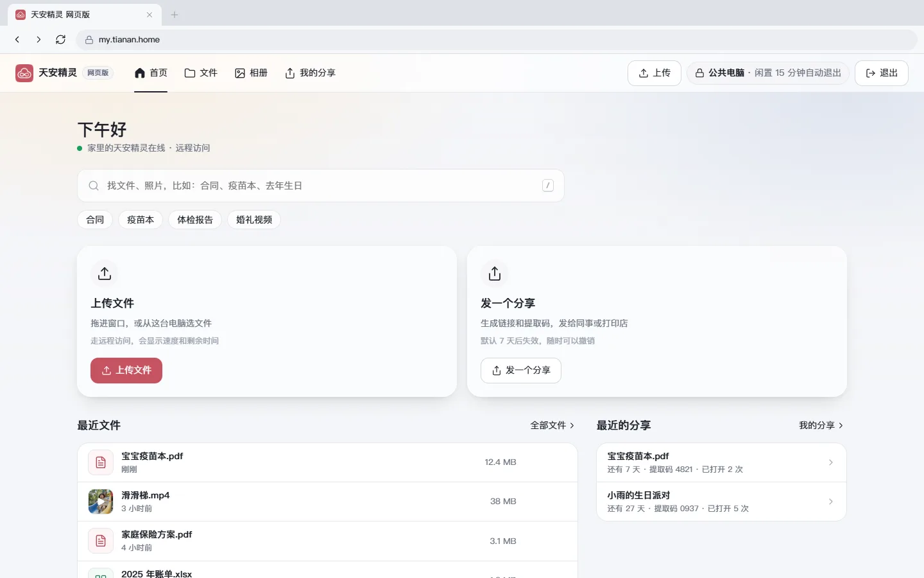Image resolution: width=924 pixels, height=578 pixels.
Task: Open the 我的分享 navigation tab
Action: click(x=310, y=73)
